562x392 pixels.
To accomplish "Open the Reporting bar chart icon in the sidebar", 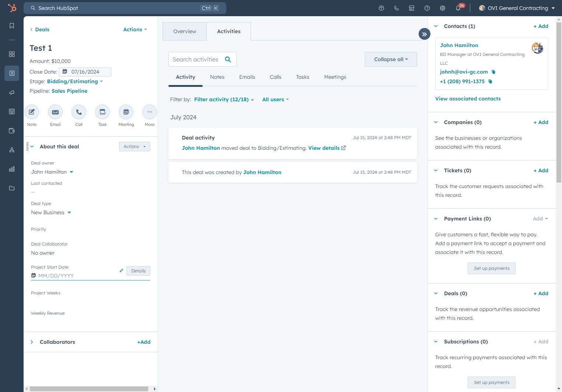I will 12,169.
